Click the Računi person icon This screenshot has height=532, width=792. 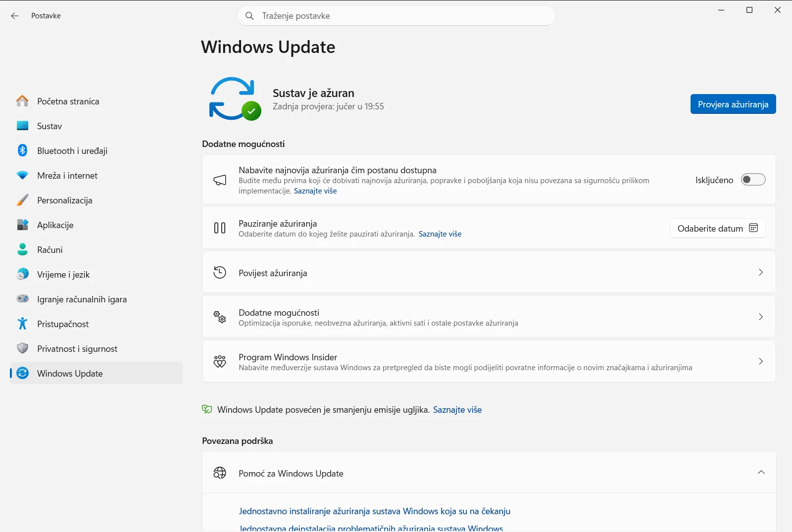point(22,249)
